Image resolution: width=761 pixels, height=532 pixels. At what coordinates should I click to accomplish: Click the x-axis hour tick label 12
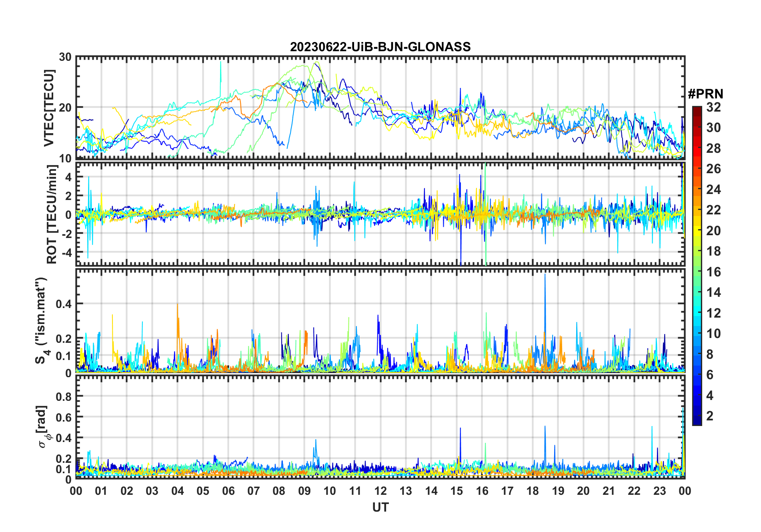[380, 491]
